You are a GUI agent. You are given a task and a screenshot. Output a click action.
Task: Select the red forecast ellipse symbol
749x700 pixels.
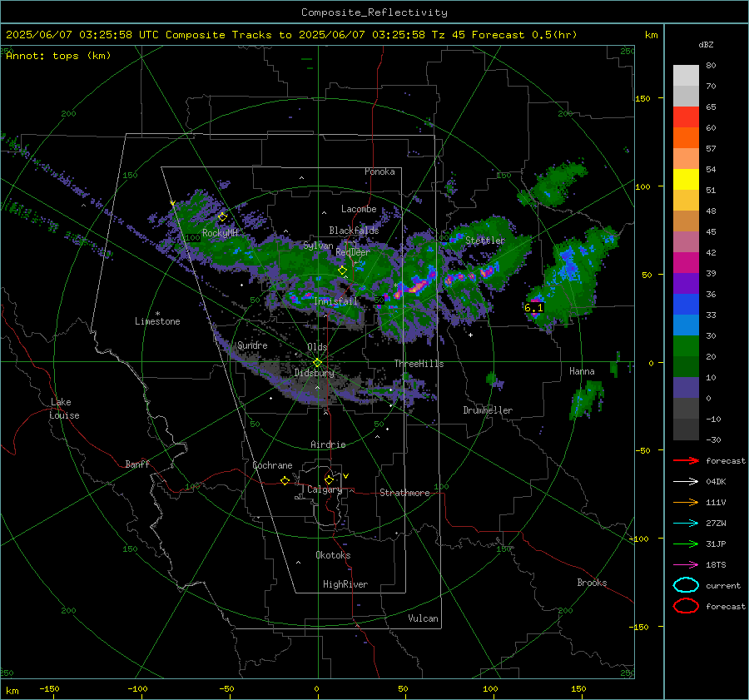[x=686, y=606]
